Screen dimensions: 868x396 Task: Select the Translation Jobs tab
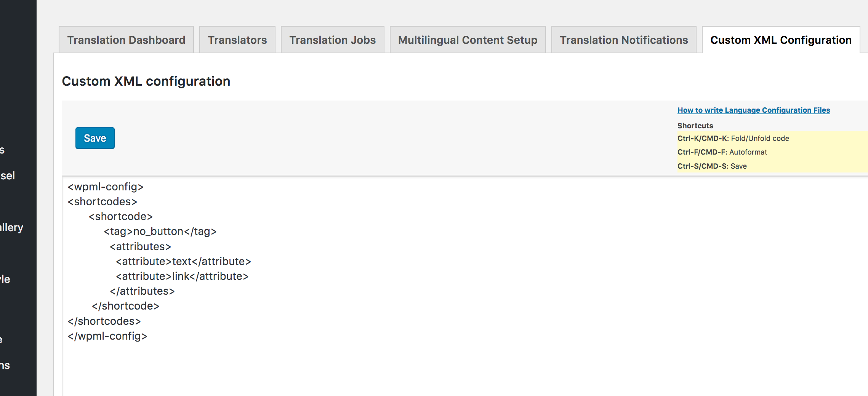[x=332, y=40]
